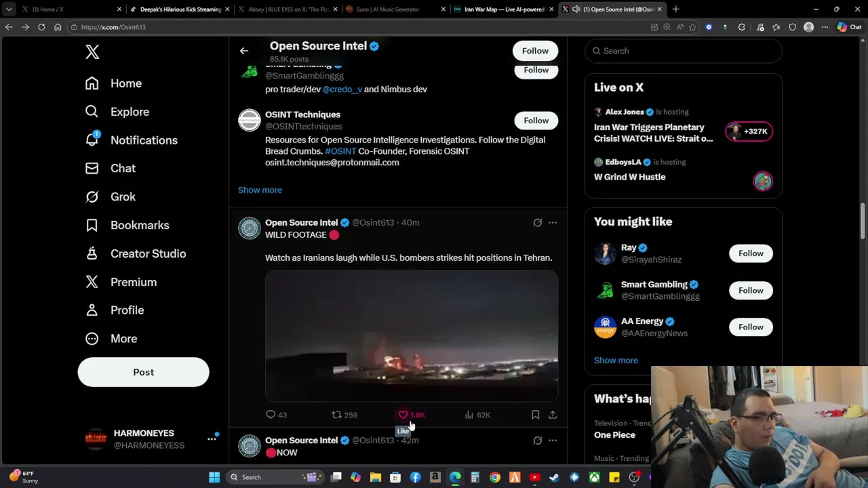Play the Tehran strikes video
The width and height of the screenshot is (868, 488).
(412, 336)
